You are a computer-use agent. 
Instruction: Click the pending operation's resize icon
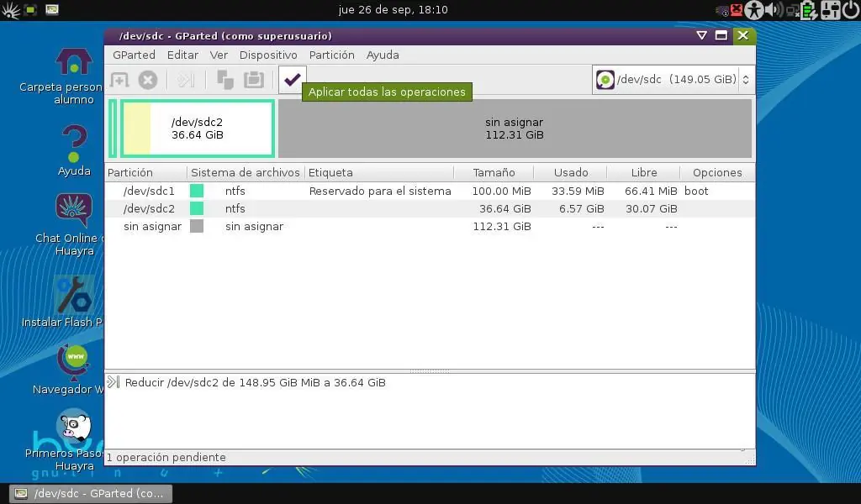pyautogui.click(x=114, y=382)
